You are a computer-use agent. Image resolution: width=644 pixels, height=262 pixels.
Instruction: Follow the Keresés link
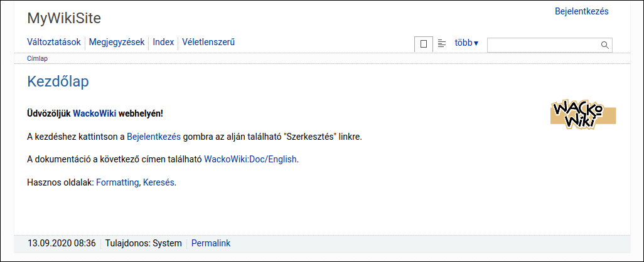tap(159, 182)
